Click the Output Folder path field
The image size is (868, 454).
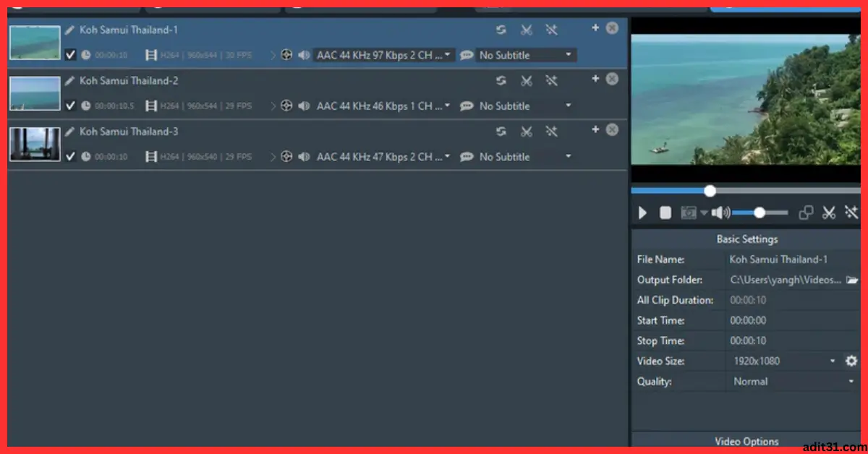tap(785, 280)
